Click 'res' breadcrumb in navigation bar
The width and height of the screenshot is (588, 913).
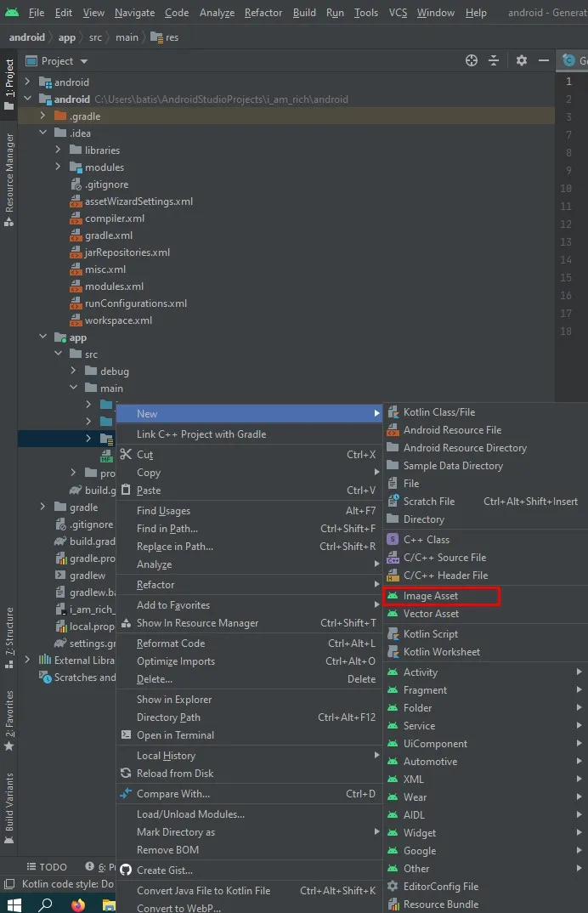[165, 37]
